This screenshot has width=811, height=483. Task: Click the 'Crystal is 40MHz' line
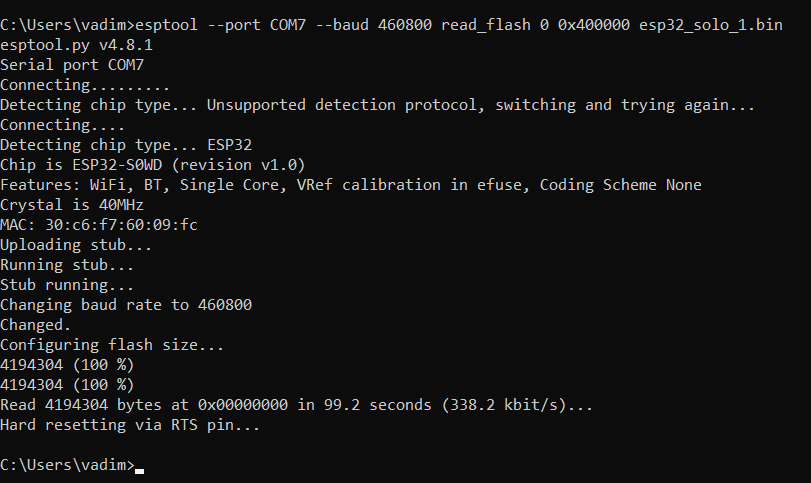72,205
